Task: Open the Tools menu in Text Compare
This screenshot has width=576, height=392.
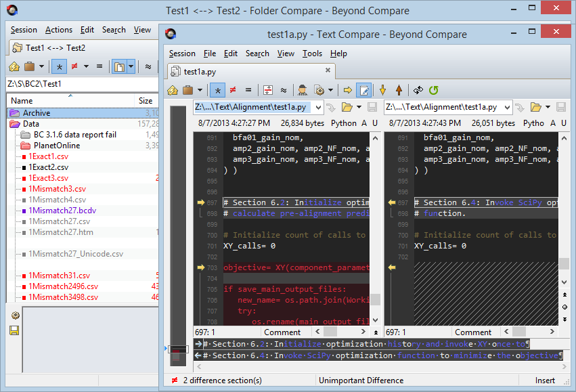Action: tap(312, 53)
